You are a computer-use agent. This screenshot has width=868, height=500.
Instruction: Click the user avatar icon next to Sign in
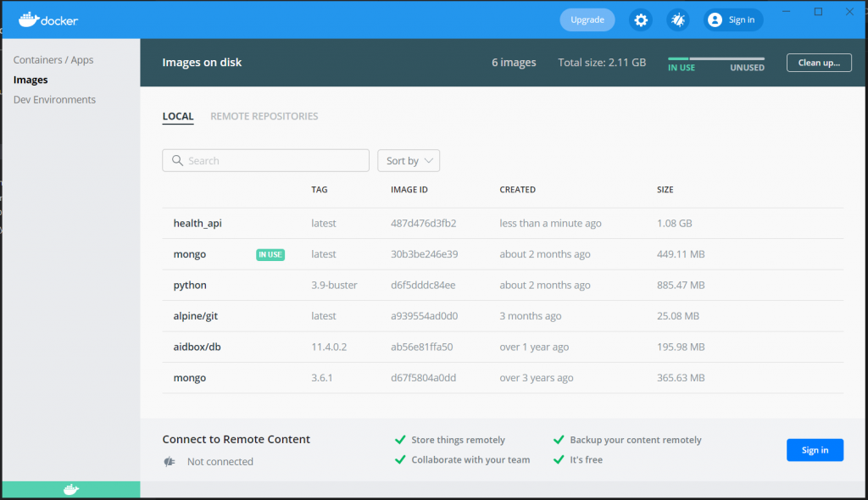coord(715,20)
